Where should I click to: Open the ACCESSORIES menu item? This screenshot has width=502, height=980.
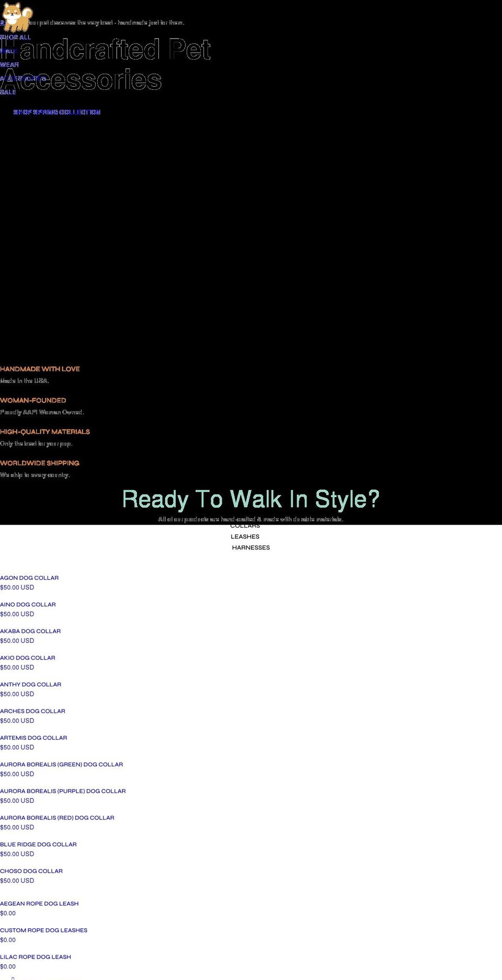(x=23, y=78)
